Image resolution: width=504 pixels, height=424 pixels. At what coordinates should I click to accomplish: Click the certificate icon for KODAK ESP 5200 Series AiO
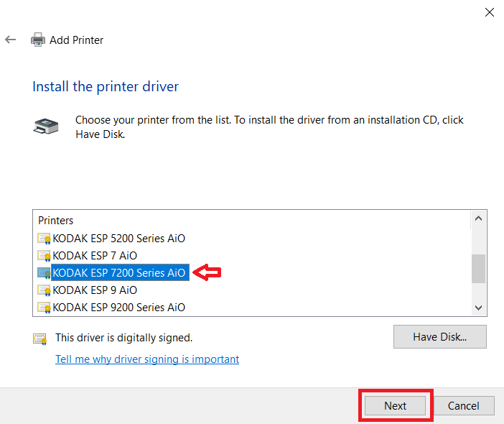(44, 239)
